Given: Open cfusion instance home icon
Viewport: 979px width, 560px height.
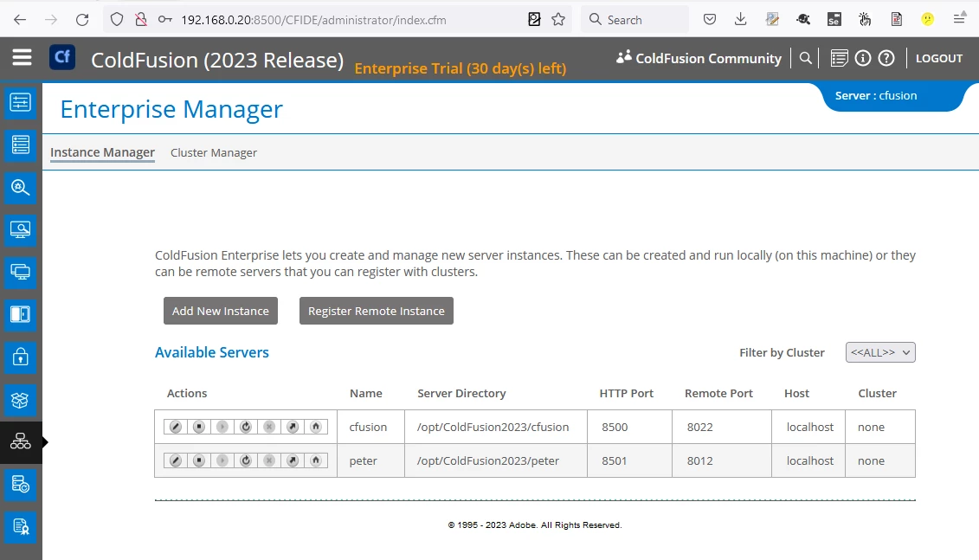Looking at the screenshot, I should 316,427.
